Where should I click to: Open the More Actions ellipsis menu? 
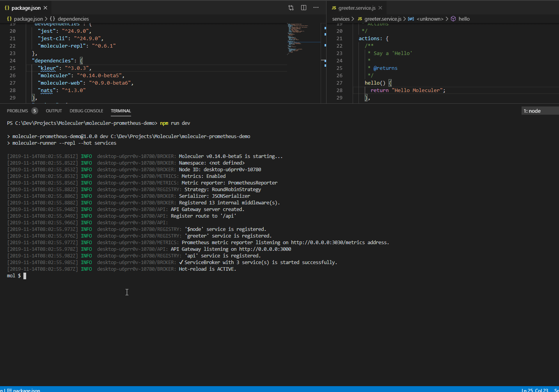316,7
